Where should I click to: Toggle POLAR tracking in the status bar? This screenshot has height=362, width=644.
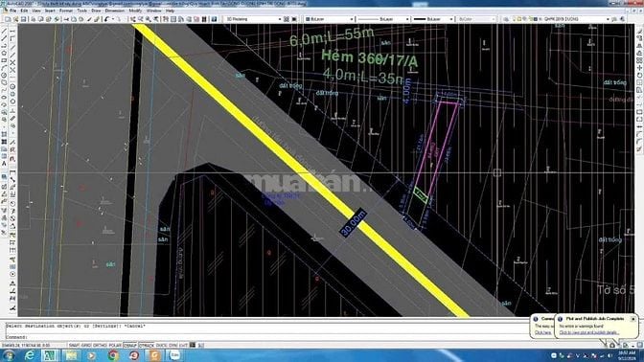pos(115,346)
